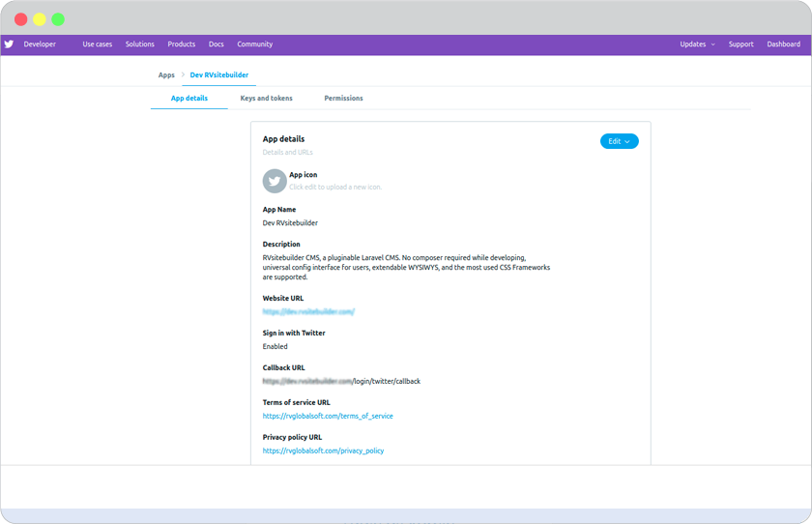Click the Callback URL value text
The image size is (812, 524).
(x=341, y=381)
